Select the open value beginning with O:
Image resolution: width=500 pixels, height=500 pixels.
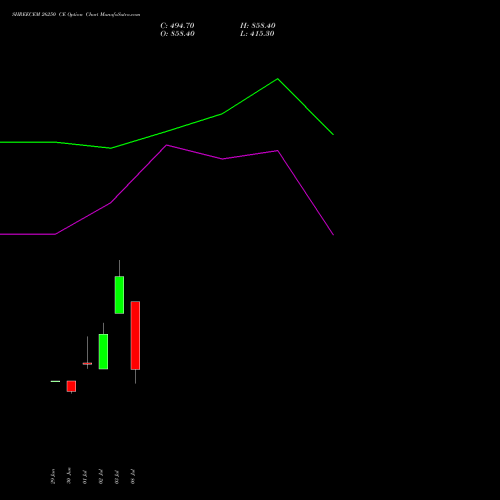point(177,34)
